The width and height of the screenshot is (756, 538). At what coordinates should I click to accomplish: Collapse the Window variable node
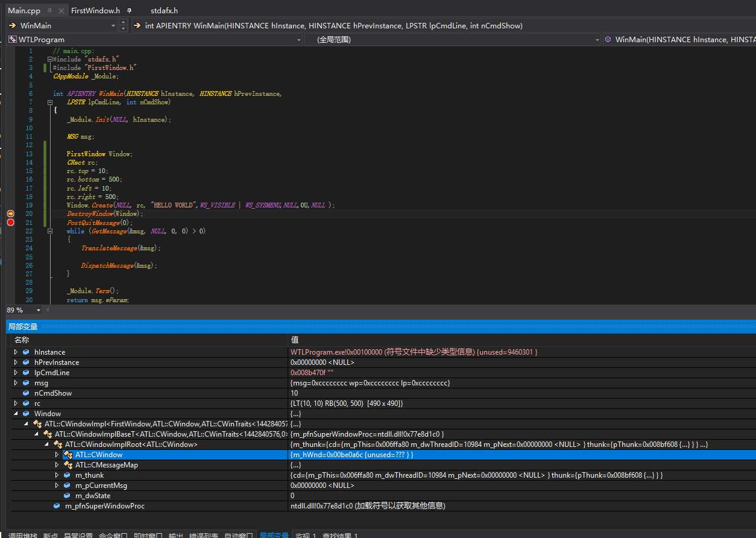16,414
